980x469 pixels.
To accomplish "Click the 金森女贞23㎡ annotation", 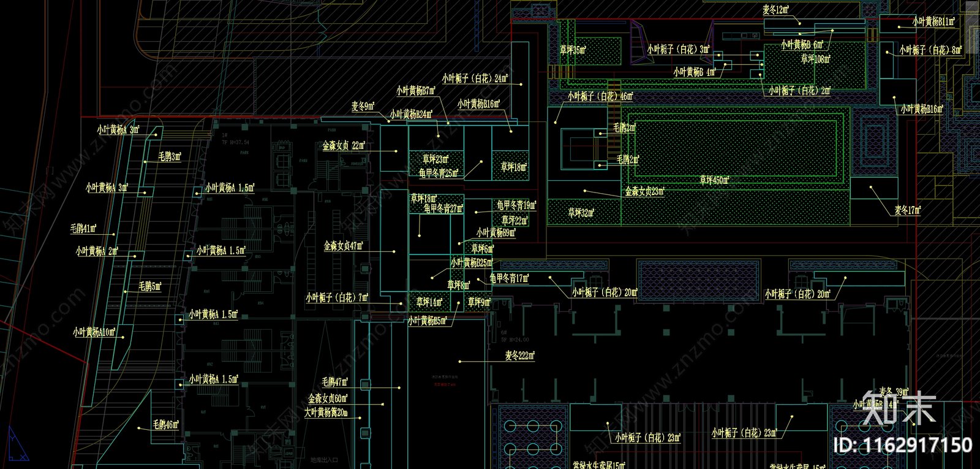I will click(x=644, y=192).
